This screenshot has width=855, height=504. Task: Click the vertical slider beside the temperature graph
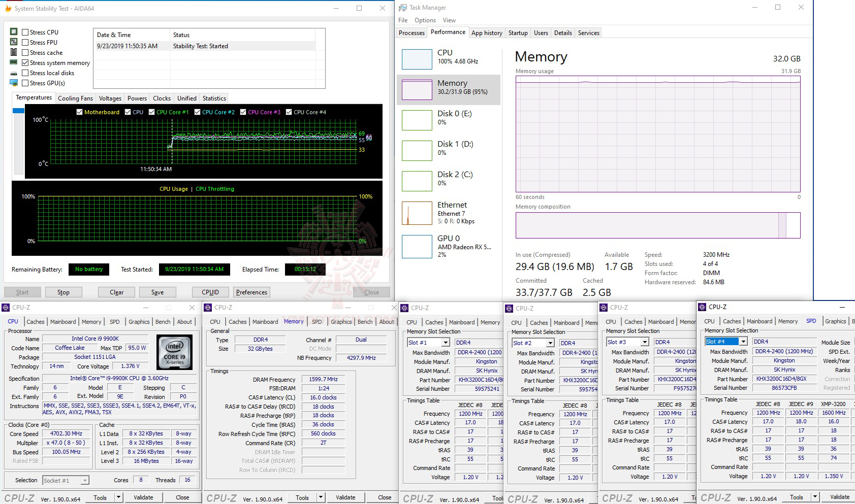(19, 141)
